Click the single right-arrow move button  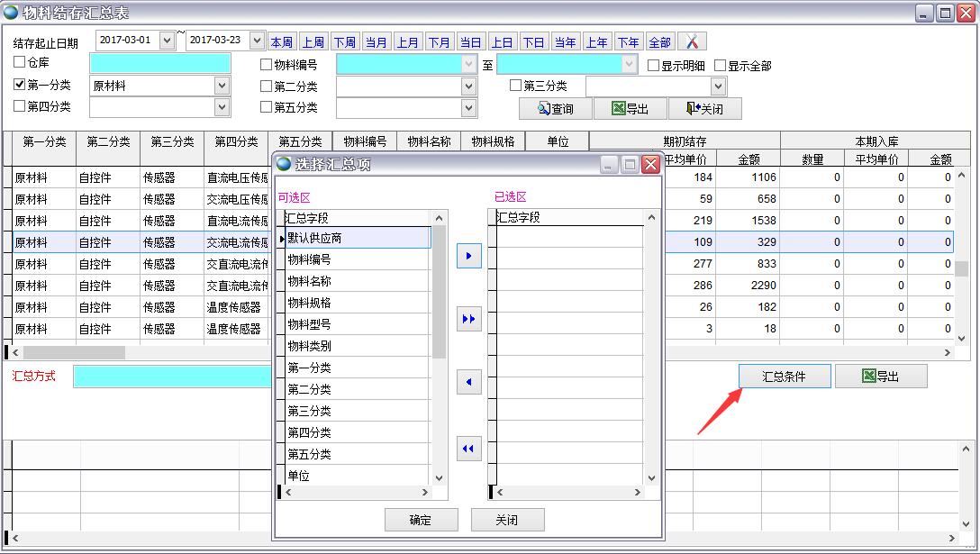[x=469, y=256]
